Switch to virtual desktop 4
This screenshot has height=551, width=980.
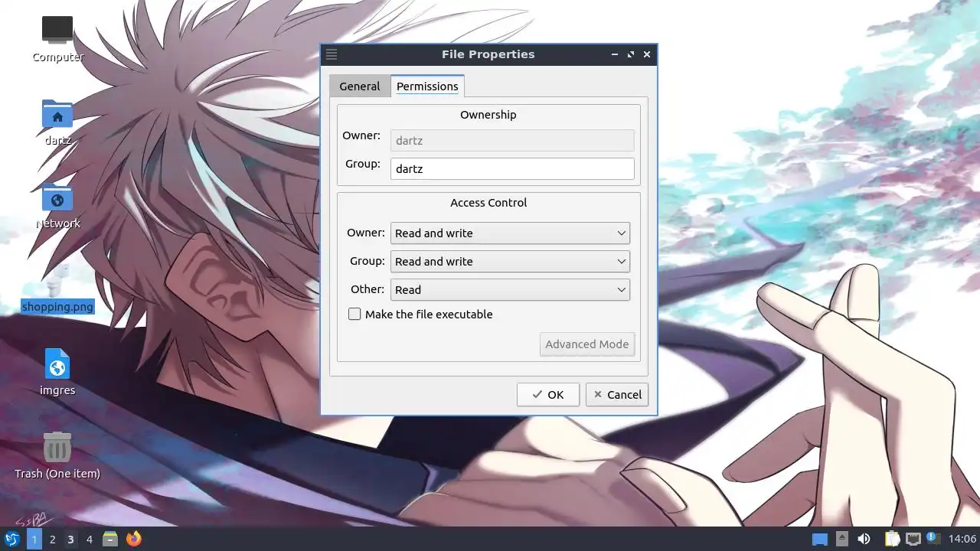(90, 540)
